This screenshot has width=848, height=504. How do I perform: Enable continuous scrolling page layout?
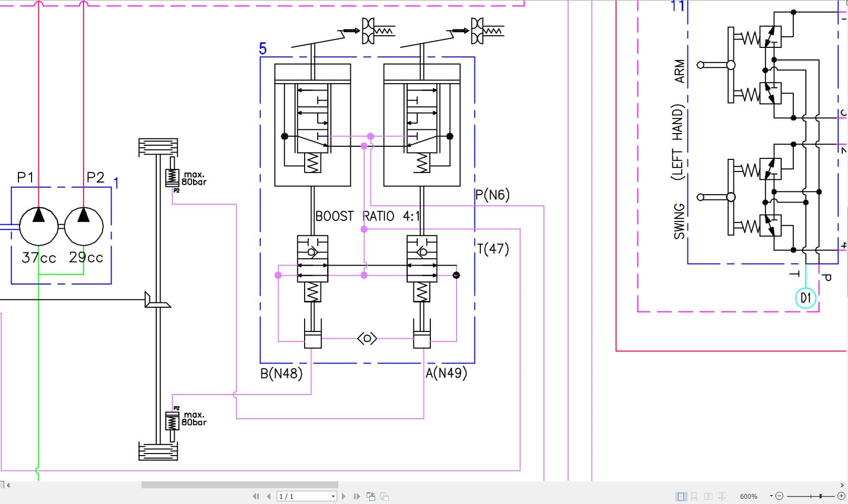pos(694,496)
